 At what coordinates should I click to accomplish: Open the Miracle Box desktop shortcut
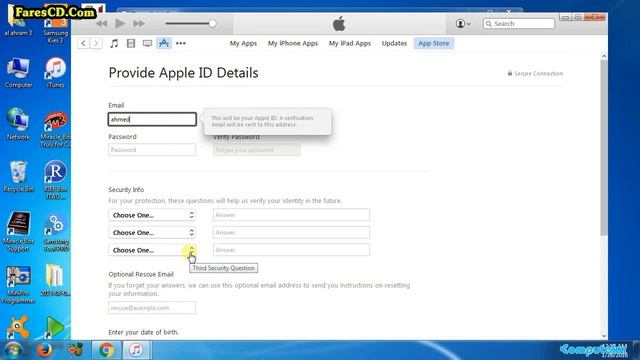(x=56, y=128)
